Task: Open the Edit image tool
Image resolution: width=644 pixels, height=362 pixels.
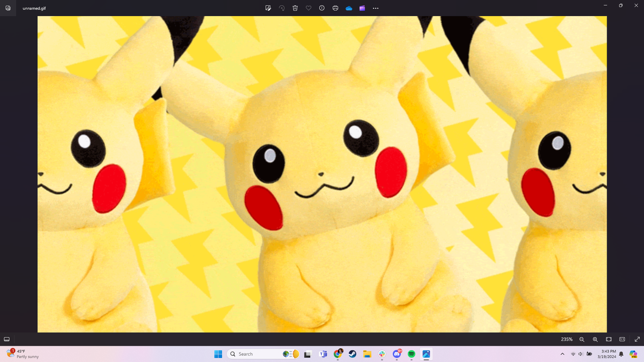Action: pos(268,8)
